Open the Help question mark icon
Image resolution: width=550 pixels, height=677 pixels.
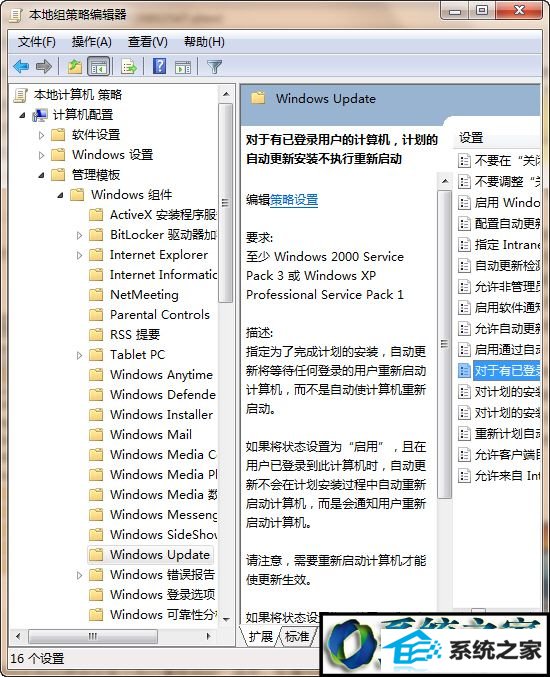[159, 66]
